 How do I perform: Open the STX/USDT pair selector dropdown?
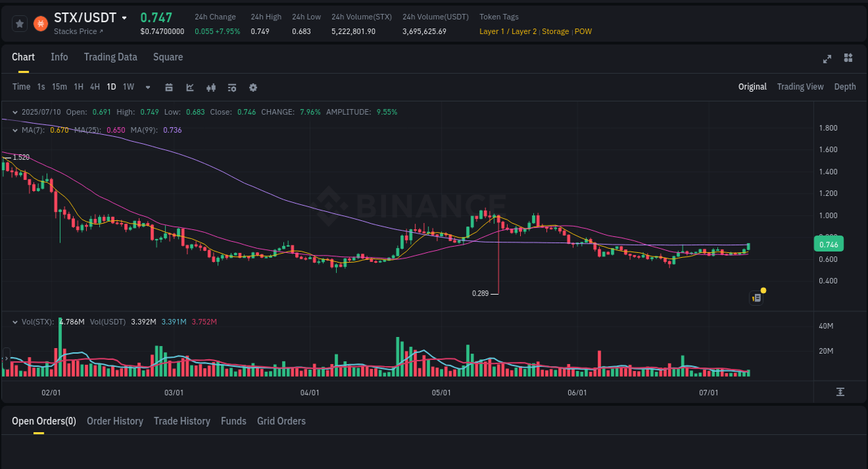(x=124, y=17)
